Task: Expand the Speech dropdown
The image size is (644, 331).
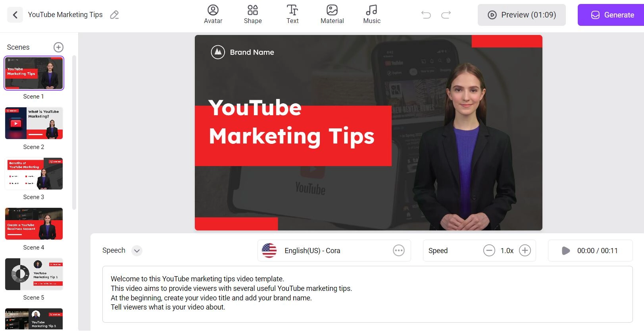Action: coord(137,251)
